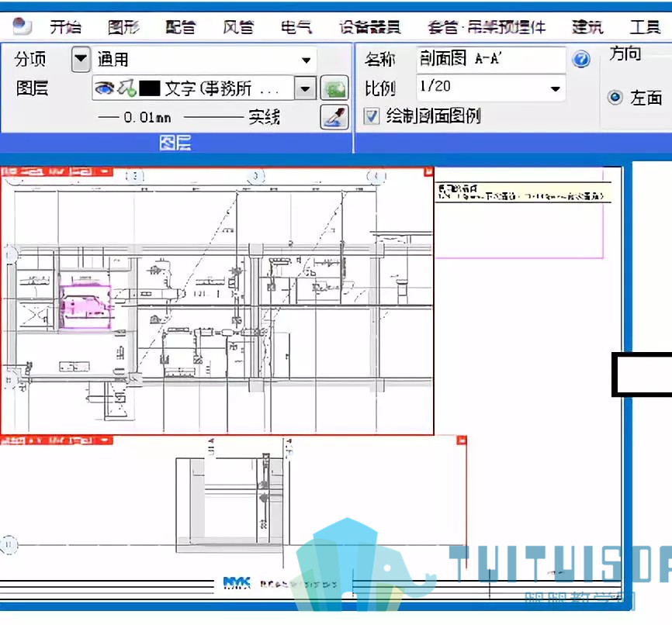Switch to the 图形 ribbon tab

tap(123, 27)
